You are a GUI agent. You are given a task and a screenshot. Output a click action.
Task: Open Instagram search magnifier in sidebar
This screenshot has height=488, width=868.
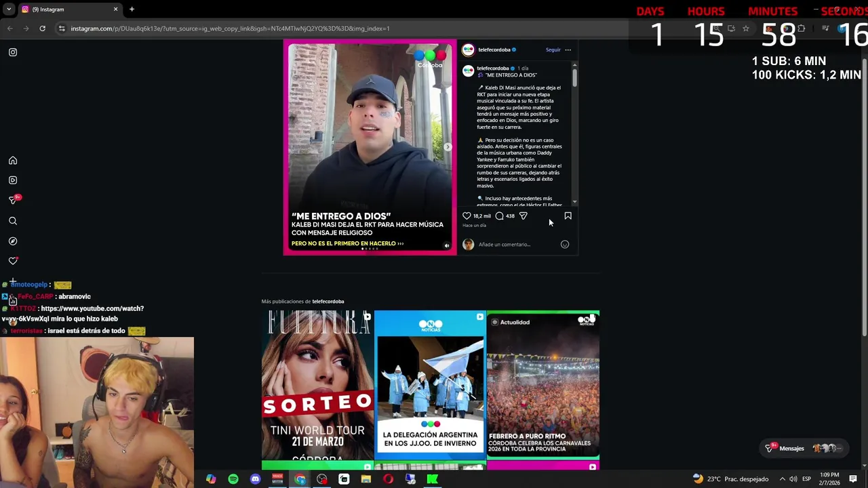click(13, 221)
